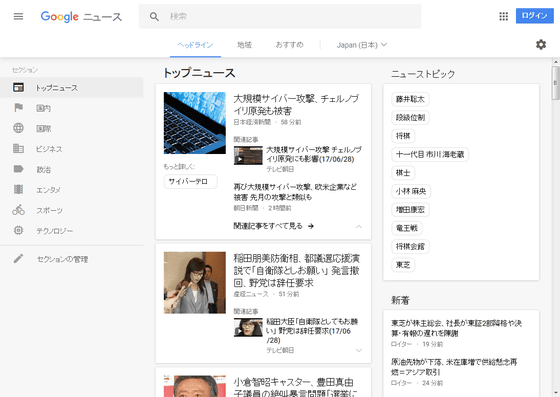Open セクションの管理 label
The width and height of the screenshot is (560, 397).
click(x=62, y=259)
